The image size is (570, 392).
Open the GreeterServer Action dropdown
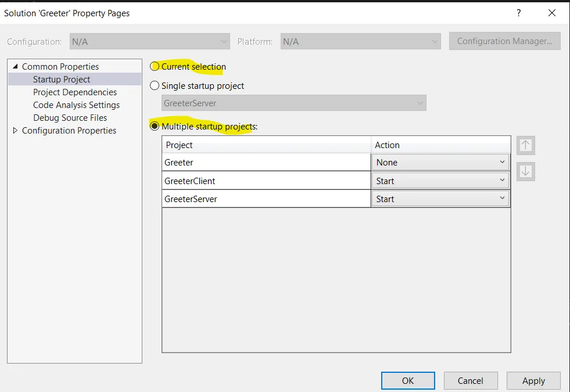tap(440, 199)
